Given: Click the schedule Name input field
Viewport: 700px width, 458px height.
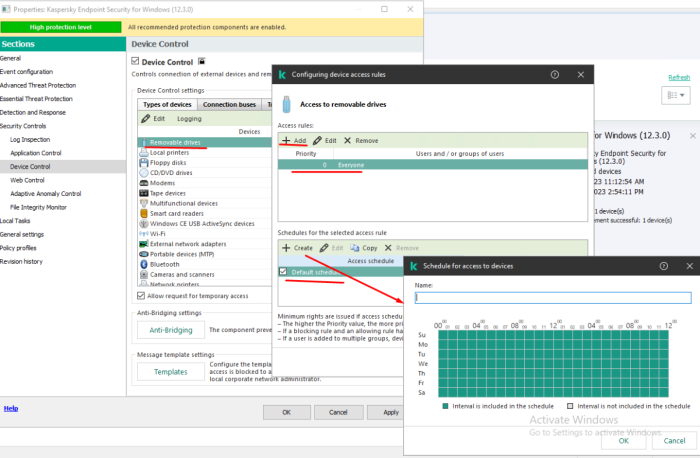Looking at the screenshot, I should (552, 297).
